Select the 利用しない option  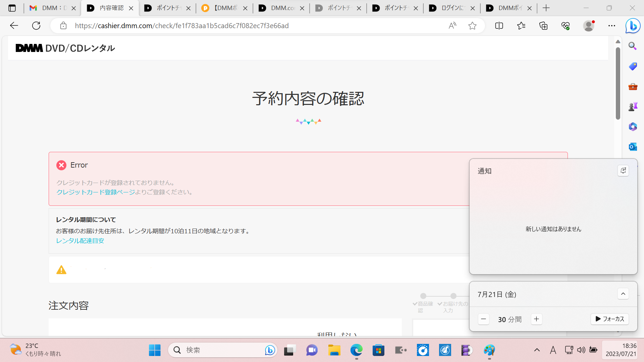pos(336,334)
